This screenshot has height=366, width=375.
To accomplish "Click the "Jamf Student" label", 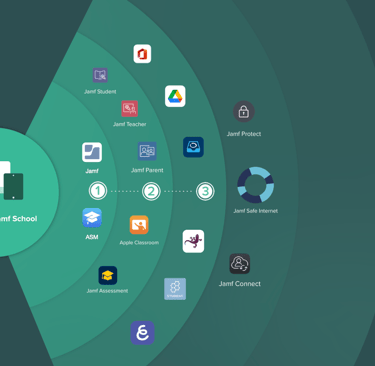I will pyautogui.click(x=100, y=91).
